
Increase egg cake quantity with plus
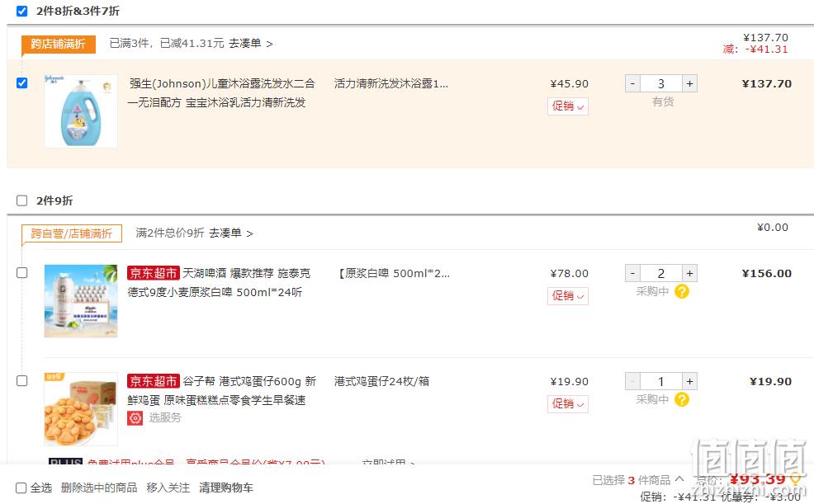pos(689,381)
